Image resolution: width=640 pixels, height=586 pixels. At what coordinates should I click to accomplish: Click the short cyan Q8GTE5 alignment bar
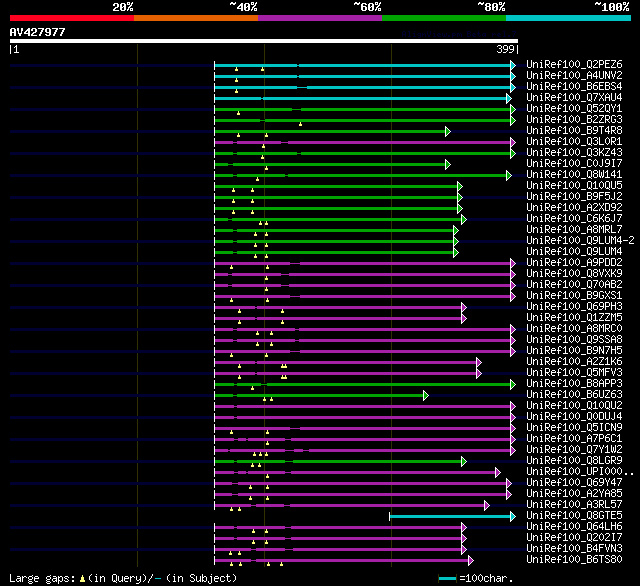point(450,517)
